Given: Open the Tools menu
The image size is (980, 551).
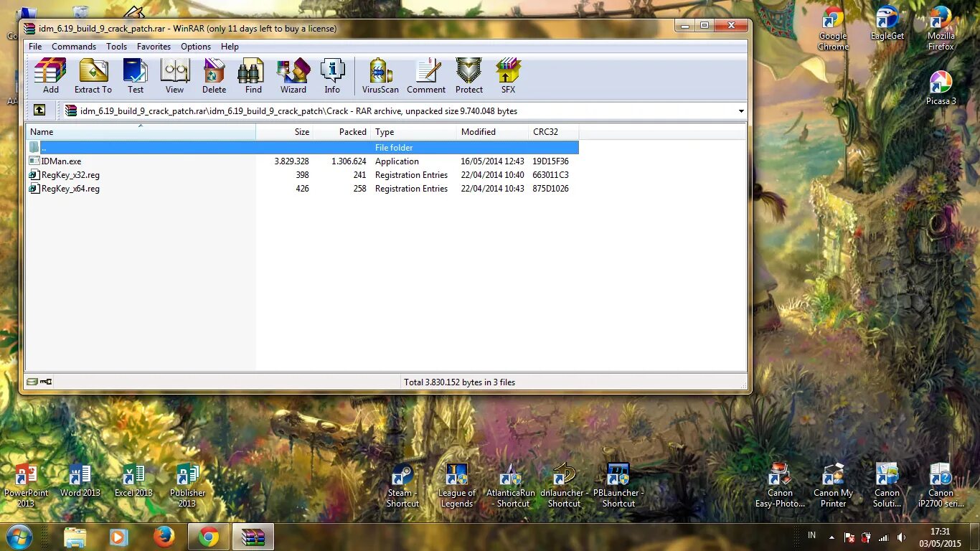Looking at the screenshot, I should 117,47.
